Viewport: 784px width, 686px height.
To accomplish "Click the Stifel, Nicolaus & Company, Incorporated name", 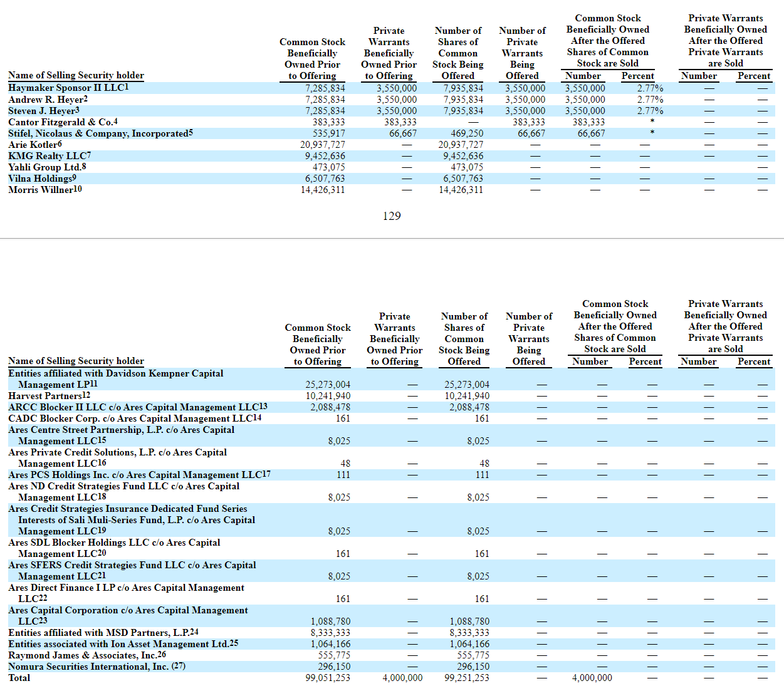I will (x=97, y=133).
